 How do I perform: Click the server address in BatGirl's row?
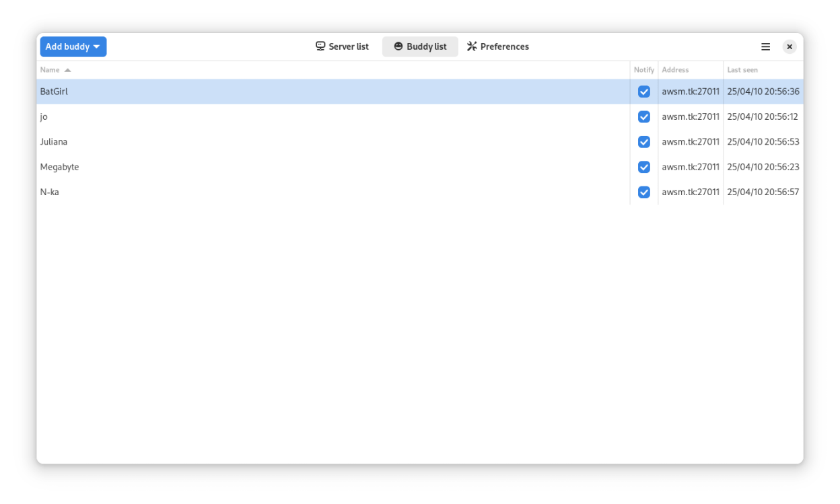691,92
